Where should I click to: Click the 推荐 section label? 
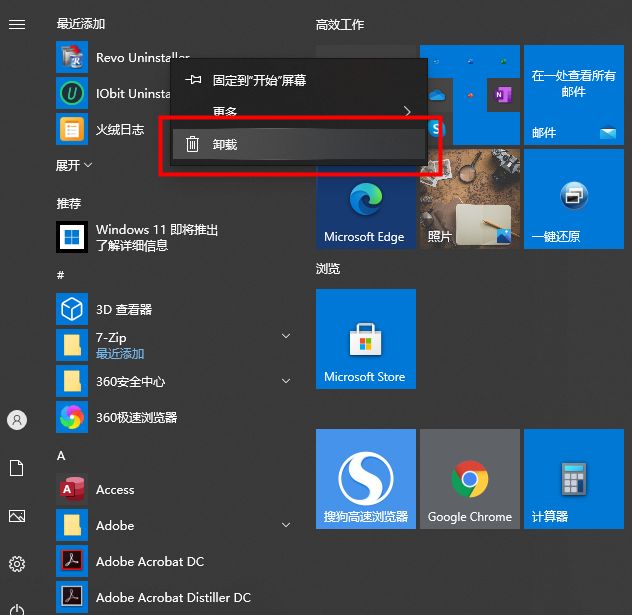coord(69,203)
